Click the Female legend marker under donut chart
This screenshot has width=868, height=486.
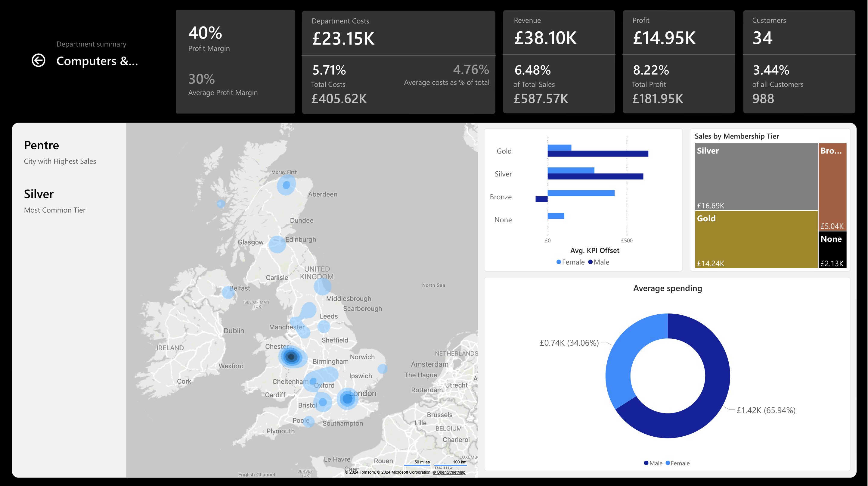pos(668,463)
